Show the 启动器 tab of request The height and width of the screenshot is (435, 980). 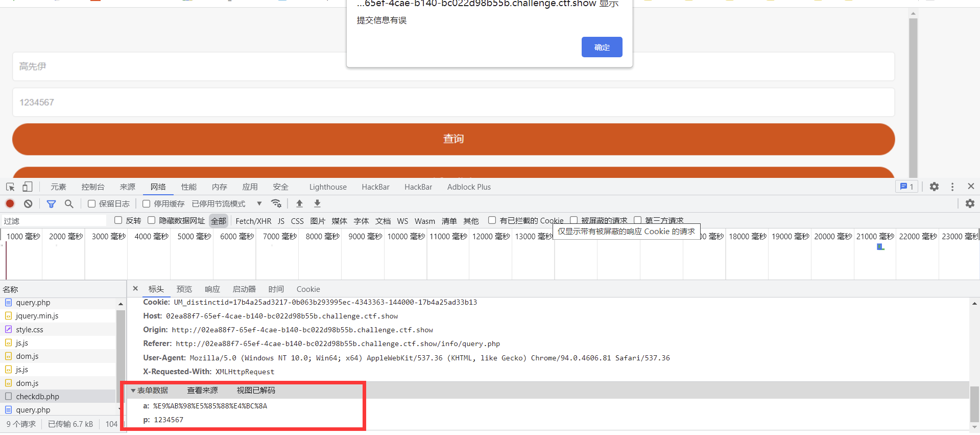coord(244,289)
